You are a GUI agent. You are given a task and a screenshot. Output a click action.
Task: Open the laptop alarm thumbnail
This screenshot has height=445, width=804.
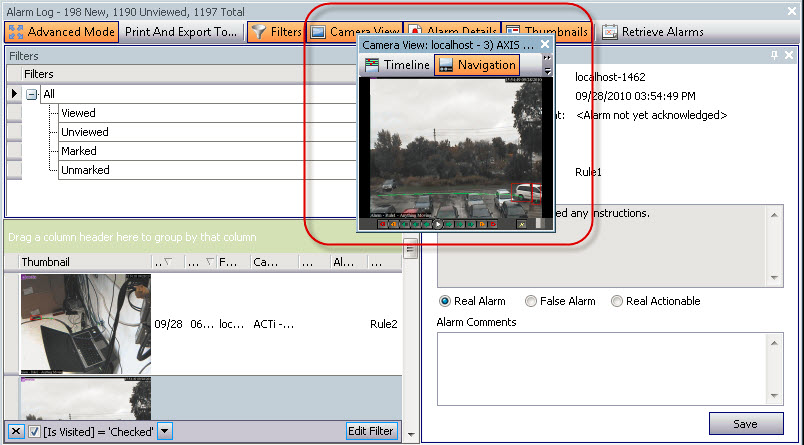pyautogui.click(x=85, y=324)
